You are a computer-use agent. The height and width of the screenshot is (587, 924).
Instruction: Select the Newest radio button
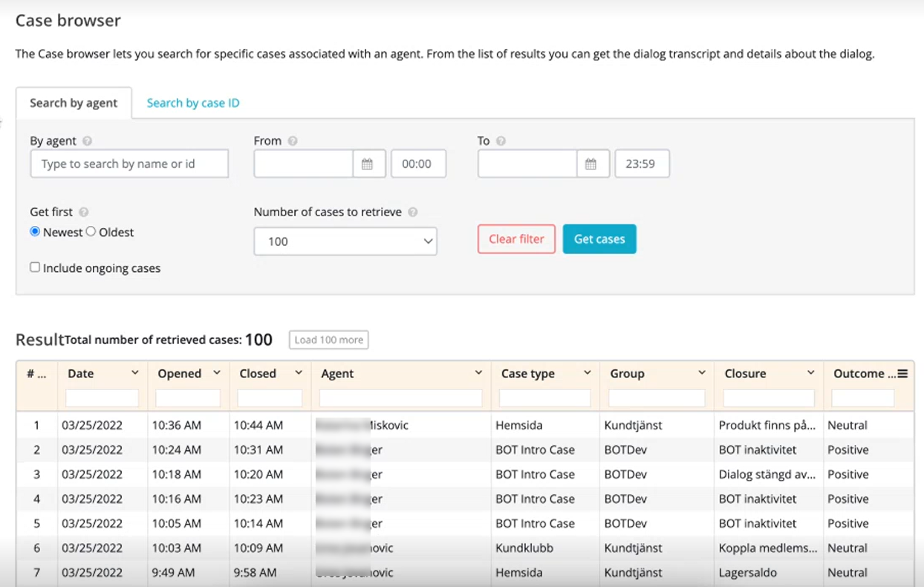pos(35,232)
